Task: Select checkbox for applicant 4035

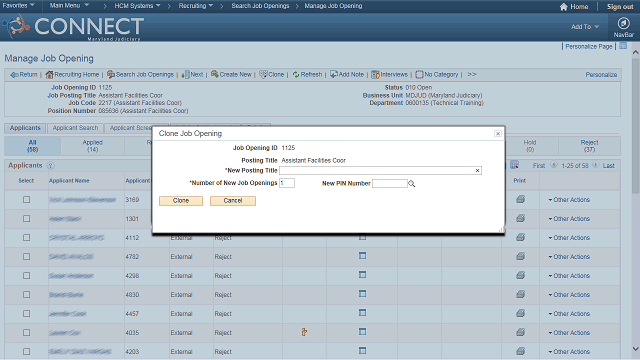Action: (x=27, y=333)
